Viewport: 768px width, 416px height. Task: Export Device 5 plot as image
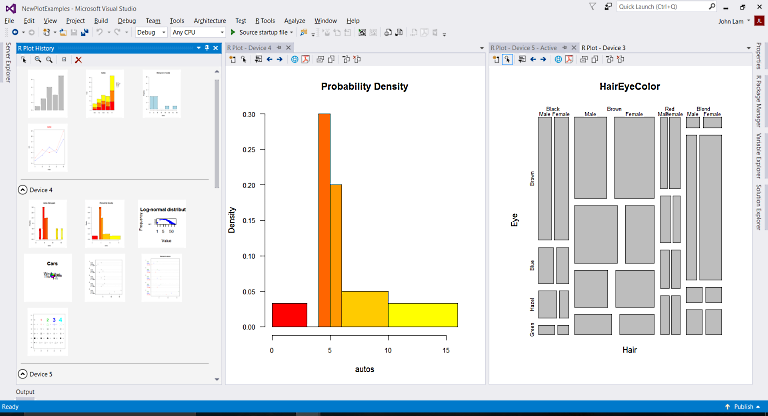[558, 59]
